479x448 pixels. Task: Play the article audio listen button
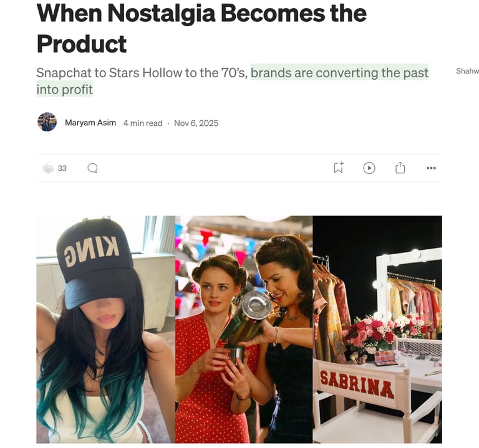click(x=369, y=168)
